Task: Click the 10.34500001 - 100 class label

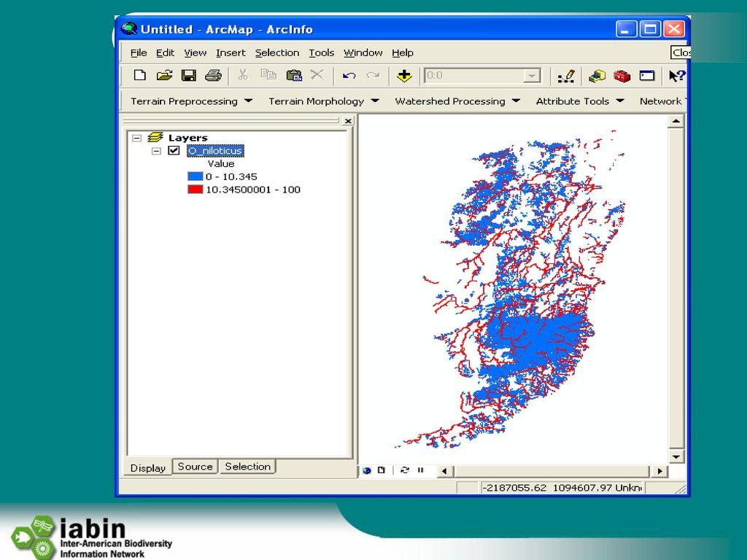Action: [x=253, y=190]
